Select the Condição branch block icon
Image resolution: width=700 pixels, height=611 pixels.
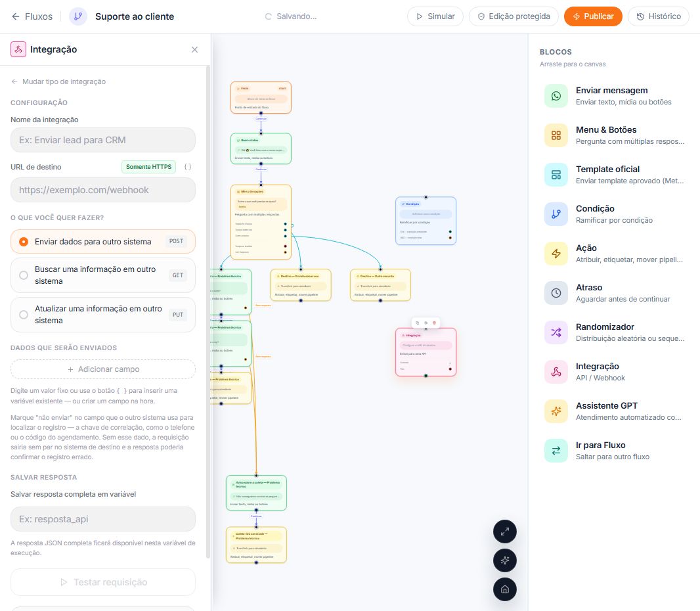(x=556, y=214)
